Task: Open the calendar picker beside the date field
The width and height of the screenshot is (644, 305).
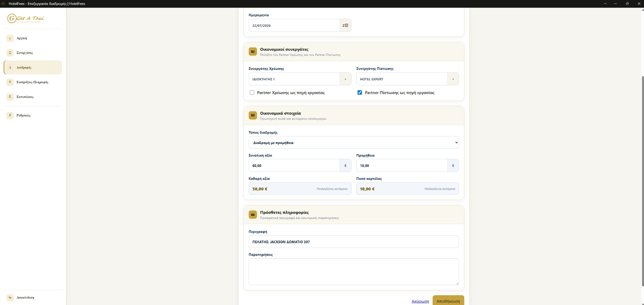Action: point(345,26)
